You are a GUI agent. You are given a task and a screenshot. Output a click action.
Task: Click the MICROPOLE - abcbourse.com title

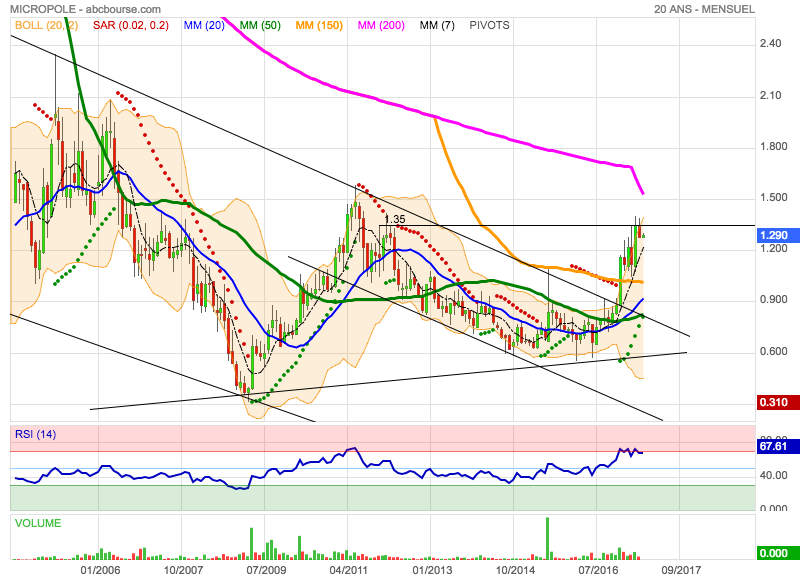click(85, 9)
